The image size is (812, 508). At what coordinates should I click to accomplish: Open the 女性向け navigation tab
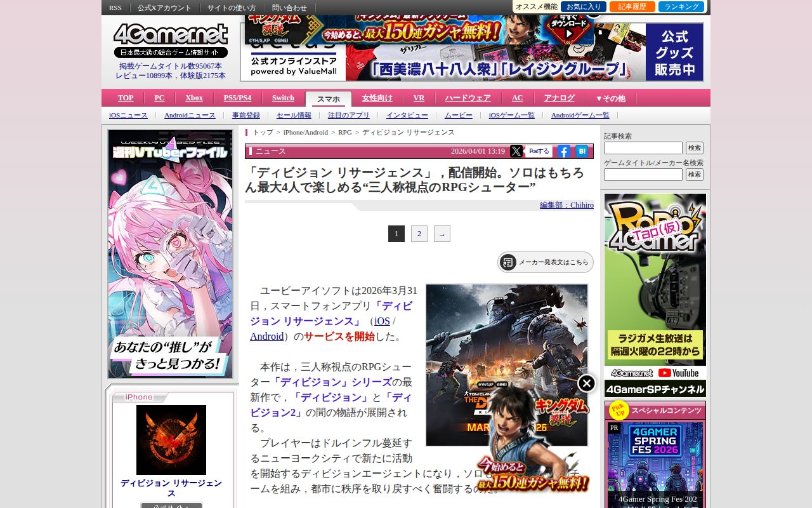377,98
